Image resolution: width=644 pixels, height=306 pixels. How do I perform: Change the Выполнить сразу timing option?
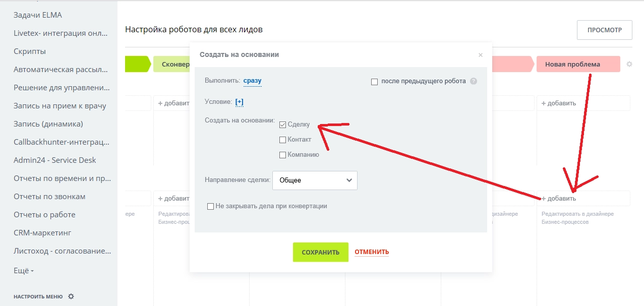point(252,81)
